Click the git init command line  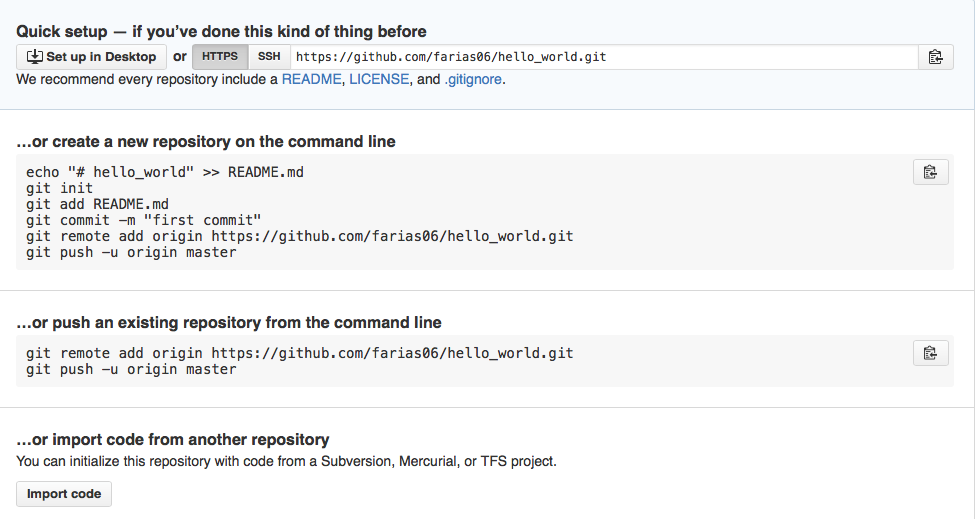click(x=60, y=188)
